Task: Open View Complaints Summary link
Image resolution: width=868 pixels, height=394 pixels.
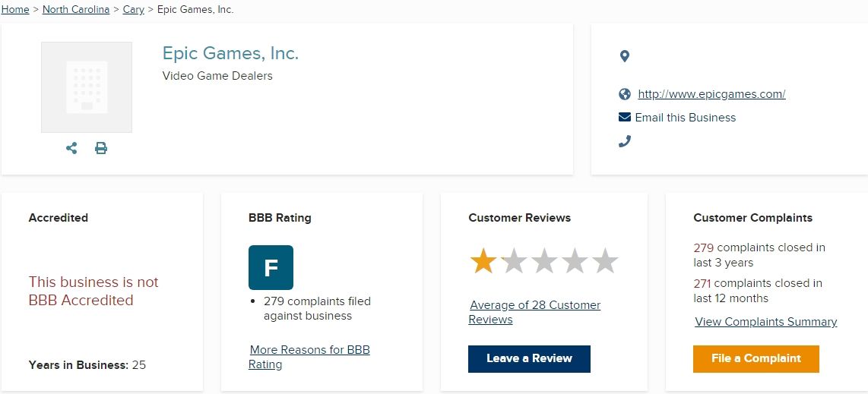Action: tap(765, 322)
